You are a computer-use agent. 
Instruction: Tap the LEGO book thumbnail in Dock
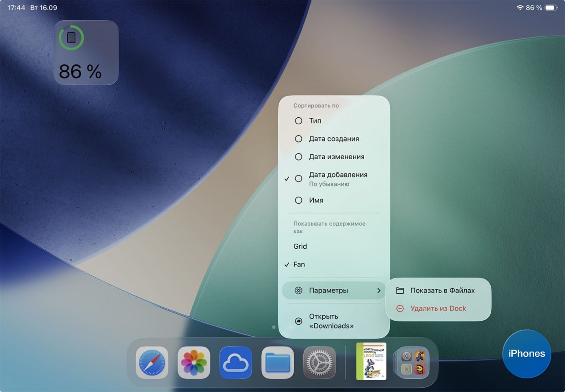(371, 362)
